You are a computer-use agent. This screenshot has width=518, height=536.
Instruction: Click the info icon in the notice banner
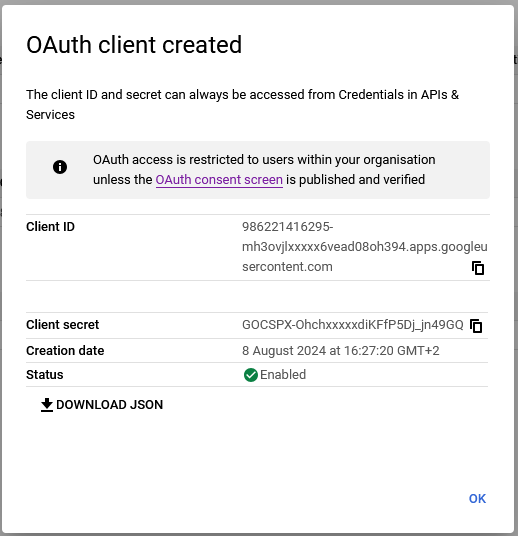[x=60, y=167]
